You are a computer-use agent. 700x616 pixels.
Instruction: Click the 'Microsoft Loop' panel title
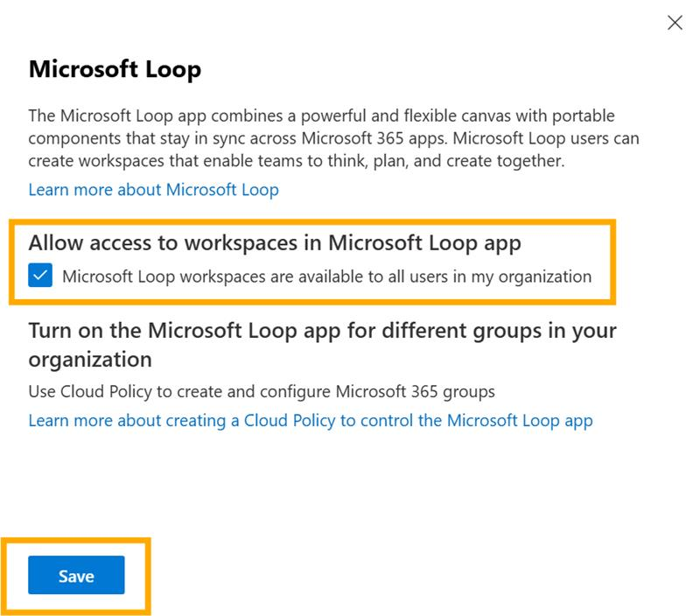[115, 70]
